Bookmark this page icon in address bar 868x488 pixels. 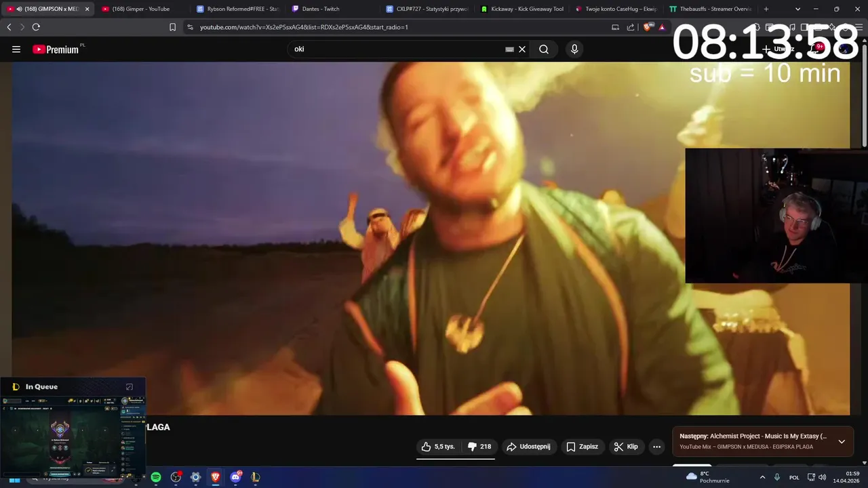[x=172, y=27]
